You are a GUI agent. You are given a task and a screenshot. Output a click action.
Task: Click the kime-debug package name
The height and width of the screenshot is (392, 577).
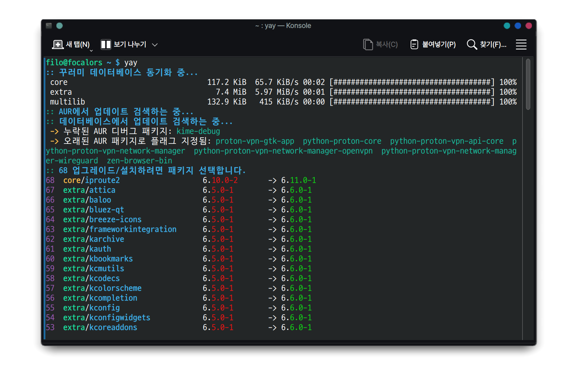198,131
